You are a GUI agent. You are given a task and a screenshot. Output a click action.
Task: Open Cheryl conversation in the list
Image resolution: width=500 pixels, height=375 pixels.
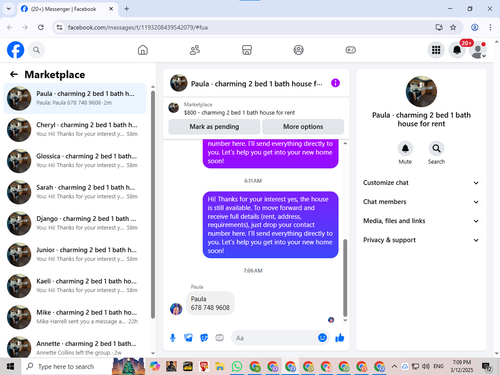(75, 129)
